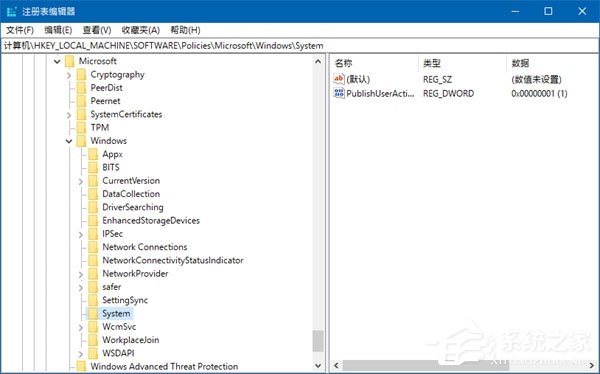Screen dimensions: 600x374
Task: Collapse the Microsoft key
Action: [57, 61]
